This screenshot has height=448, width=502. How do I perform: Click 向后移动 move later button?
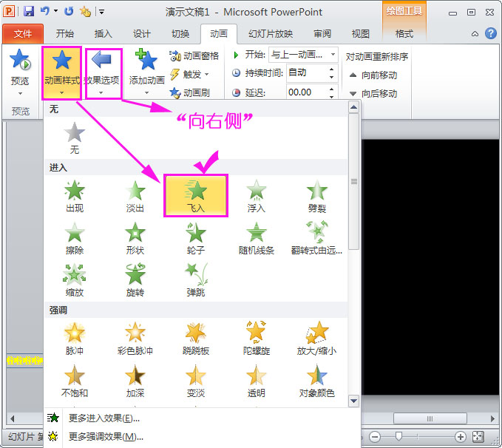373,93
